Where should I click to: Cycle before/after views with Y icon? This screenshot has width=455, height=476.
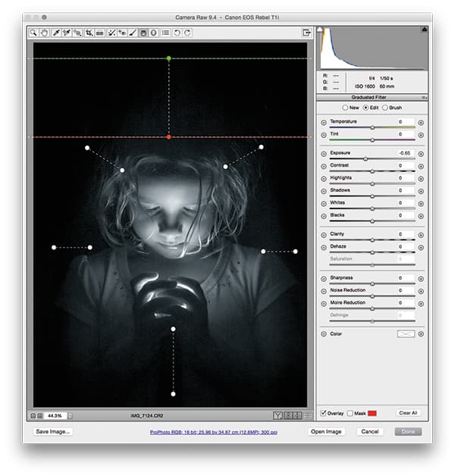(x=278, y=415)
